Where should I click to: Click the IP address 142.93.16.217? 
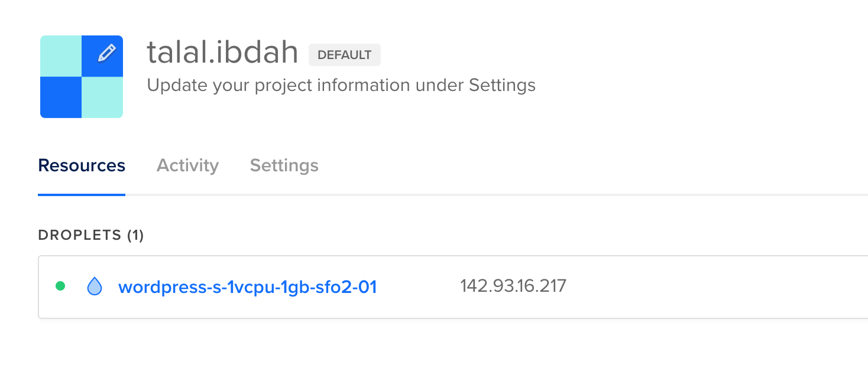click(x=513, y=286)
